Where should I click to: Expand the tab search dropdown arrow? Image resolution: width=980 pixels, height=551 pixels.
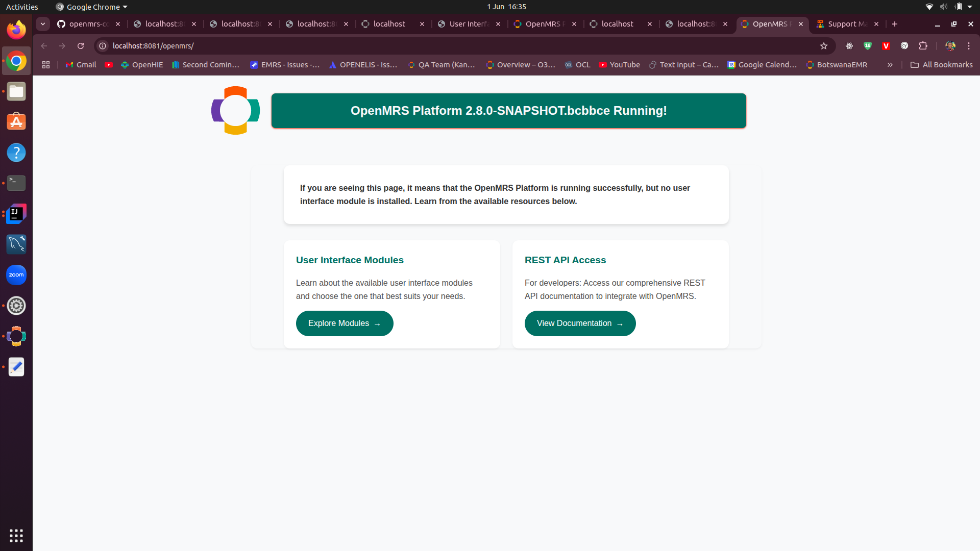[x=43, y=24]
